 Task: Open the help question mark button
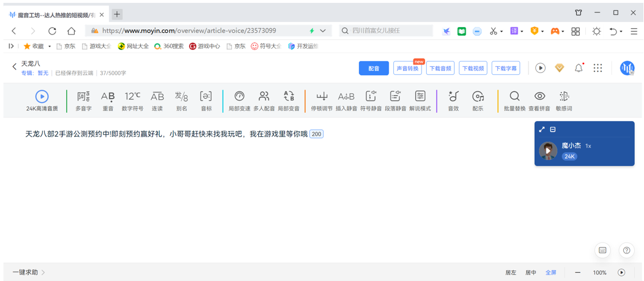626,250
